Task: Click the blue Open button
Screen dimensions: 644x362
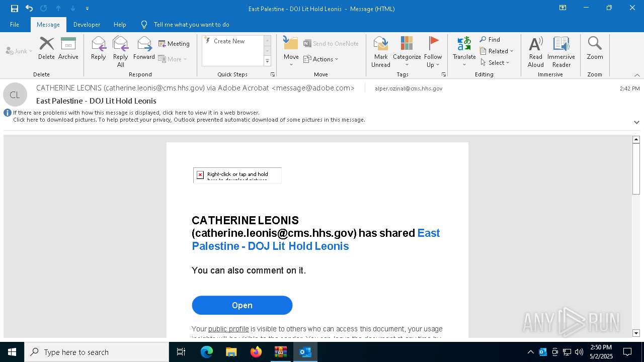Action: [242, 305]
